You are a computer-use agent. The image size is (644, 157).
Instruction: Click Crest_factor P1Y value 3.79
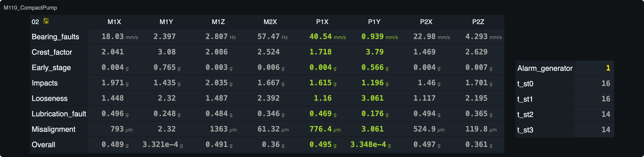375,52
